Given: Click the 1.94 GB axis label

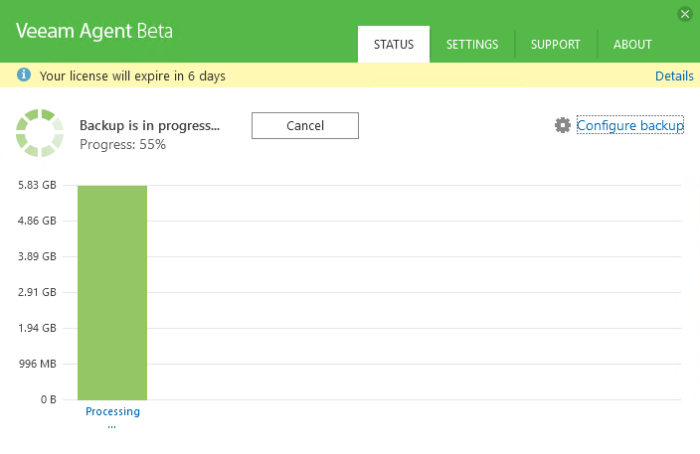Looking at the screenshot, I should 37,328.
